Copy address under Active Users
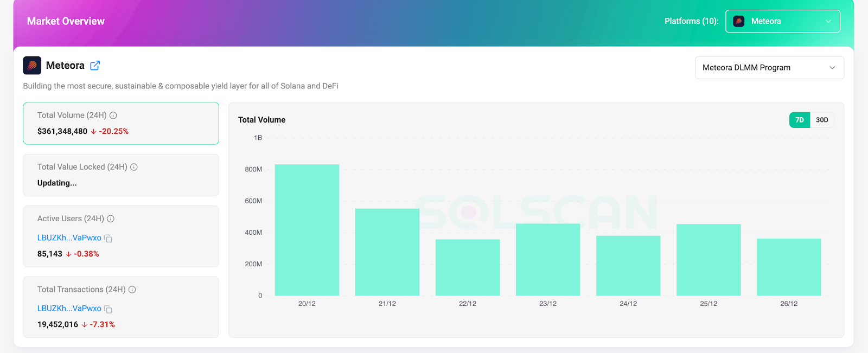The height and width of the screenshot is (353, 868). point(108,239)
